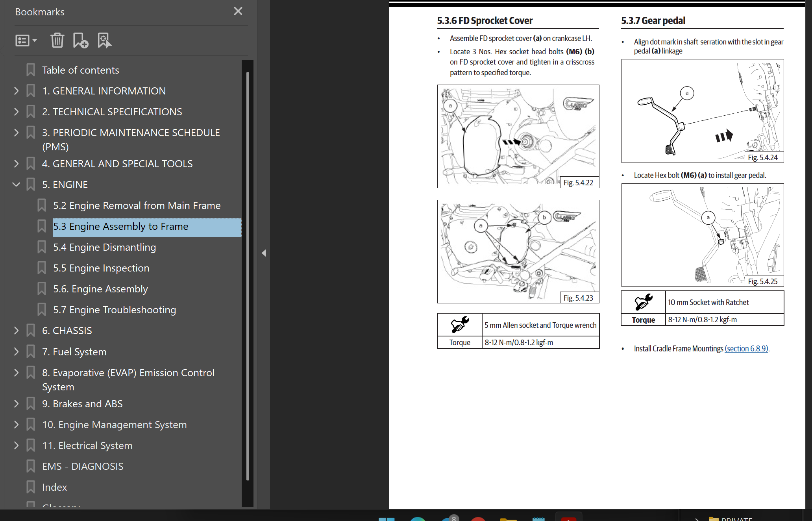
Task: Click the bookmark icon beside 5.5 Engine Inspection
Action: 41,268
